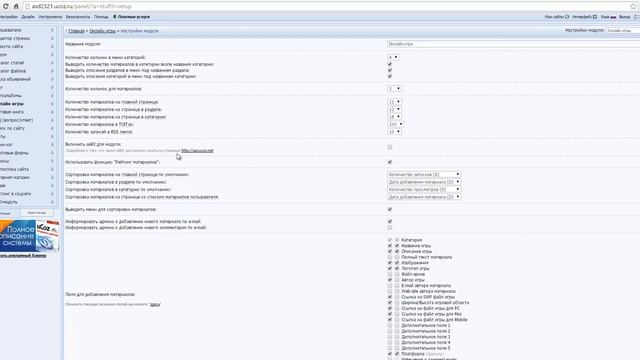Screen dimensions: 640x360
Task: Click the browser home icon
Action: point(16,7)
